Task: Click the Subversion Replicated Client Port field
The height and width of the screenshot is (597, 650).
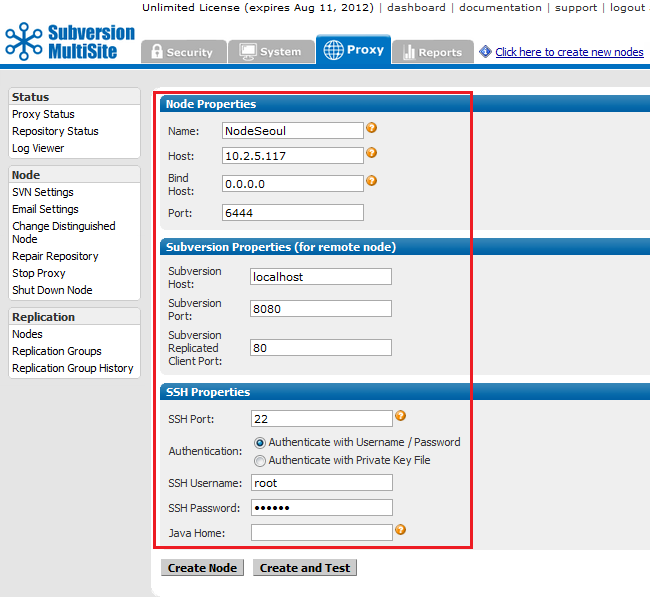Action: pos(321,347)
